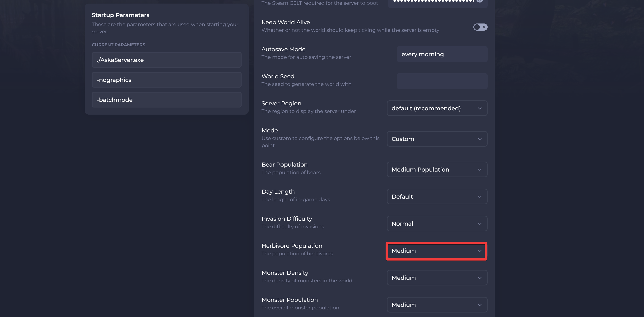The image size is (644, 317).
Task: Click the text 'The mode for auto saving the server'
Action: (306, 57)
